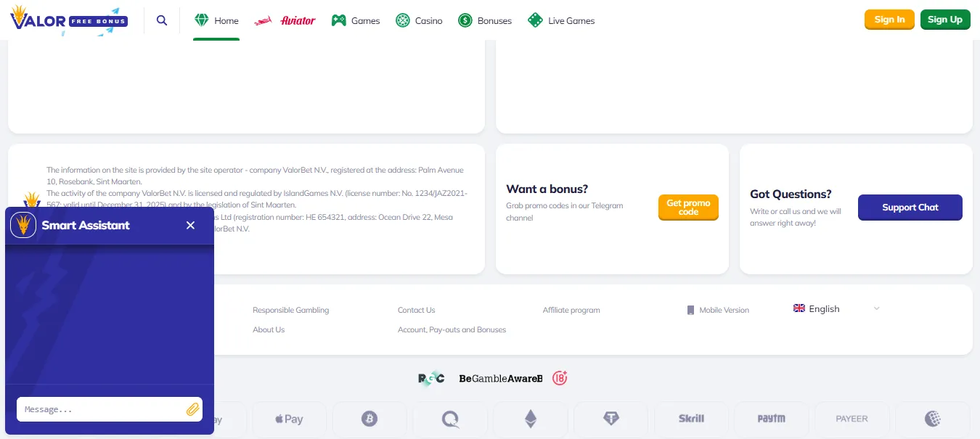This screenshot has width=980, height=439.
Task: Click the paperclip attachment icon in chat
Action: (x=192, y=409)
